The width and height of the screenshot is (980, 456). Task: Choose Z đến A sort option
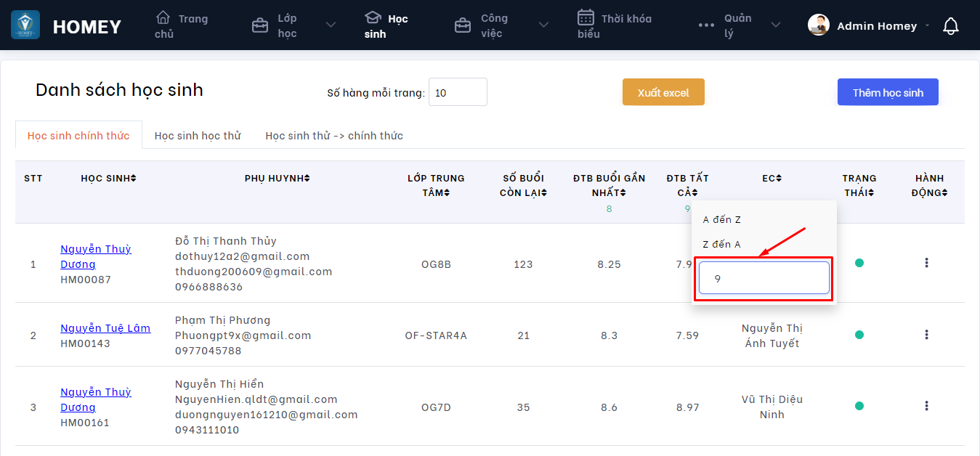click(x=722, y=244)
